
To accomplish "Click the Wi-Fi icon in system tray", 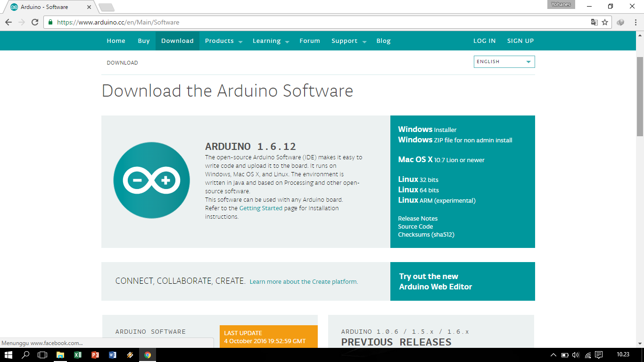I will pyautogui.click(x=588, y=356).
